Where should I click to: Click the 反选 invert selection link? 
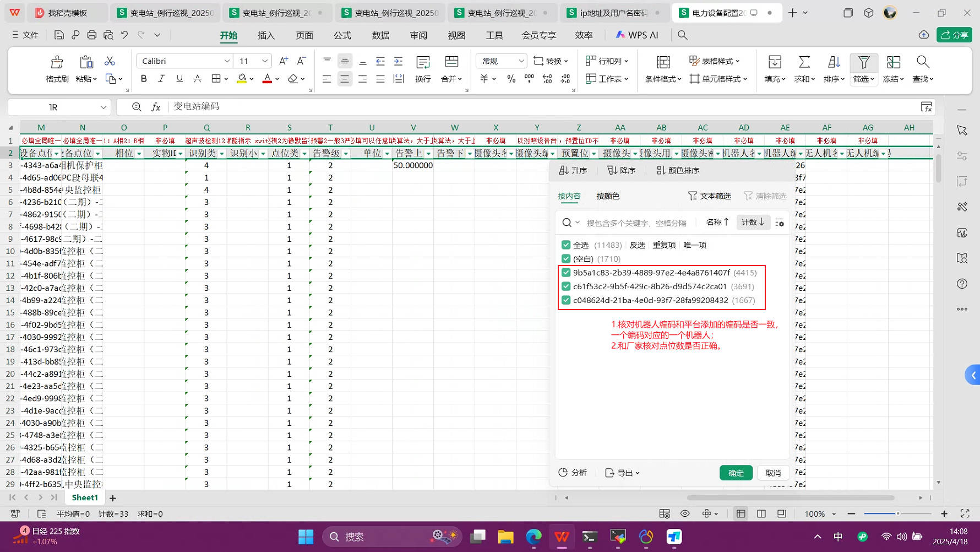click(x=637, y=245)
